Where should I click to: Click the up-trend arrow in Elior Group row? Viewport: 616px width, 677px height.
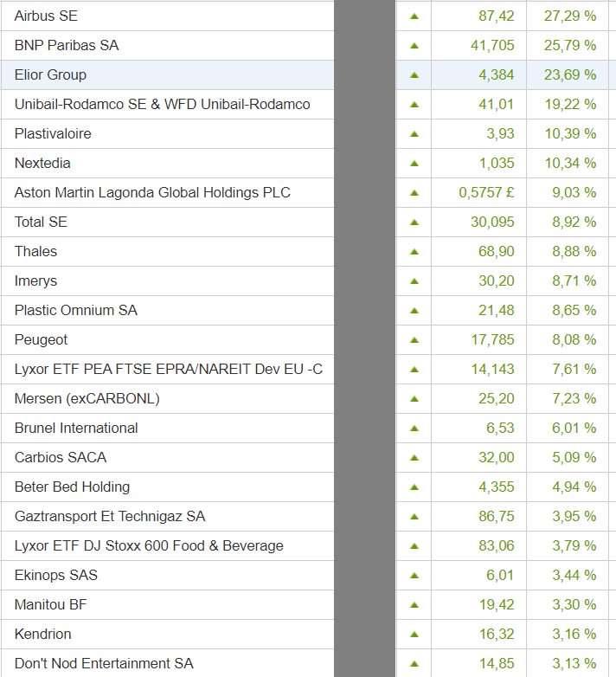(x=414, y=74)
